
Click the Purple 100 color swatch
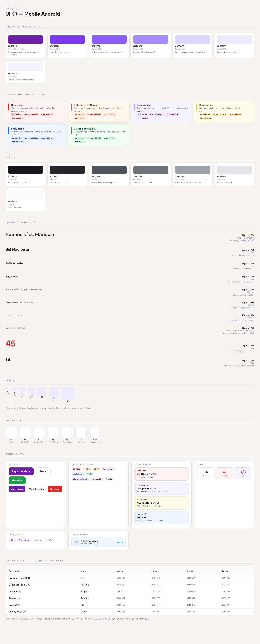(234, 40)
